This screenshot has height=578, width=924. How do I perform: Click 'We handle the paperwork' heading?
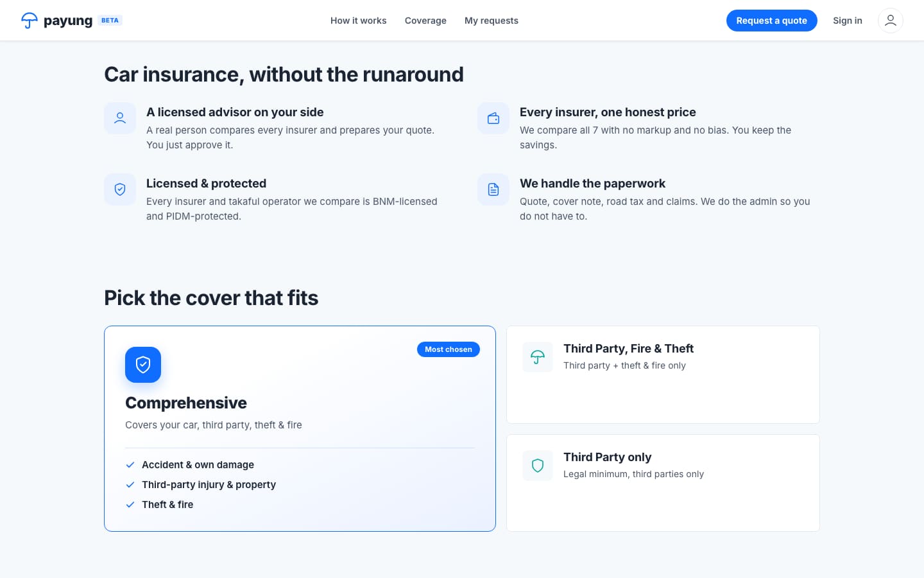[x=592, y=184]
